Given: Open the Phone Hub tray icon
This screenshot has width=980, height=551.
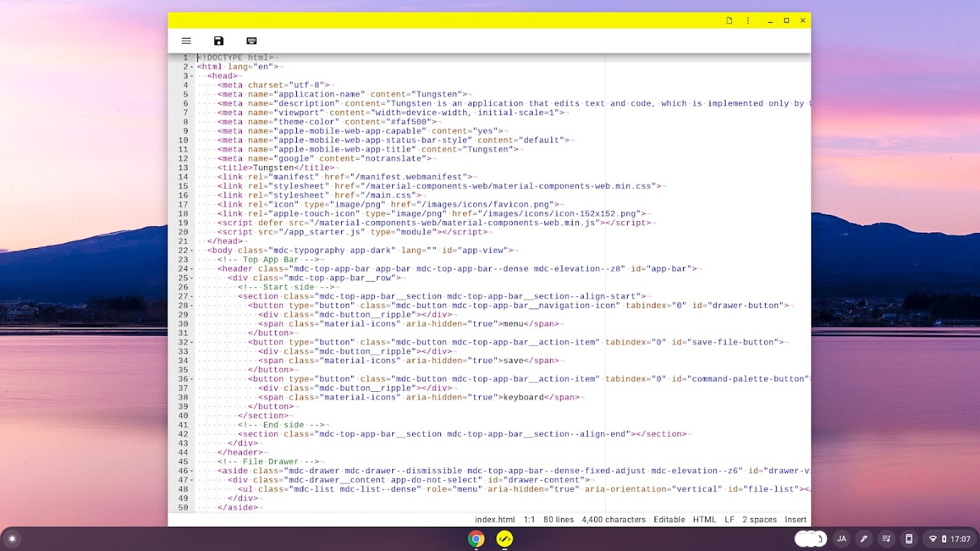Looking at the screenshot, I should 909,539.
